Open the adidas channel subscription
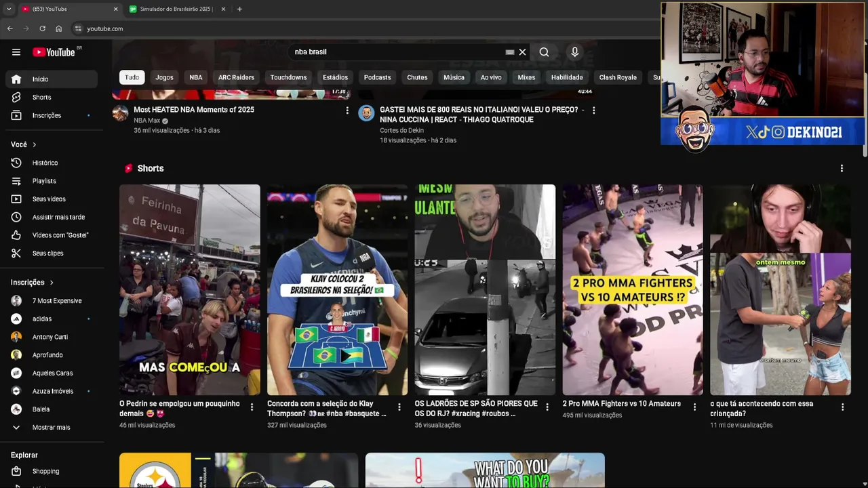 pyautogui.click(x=52, y=319)
